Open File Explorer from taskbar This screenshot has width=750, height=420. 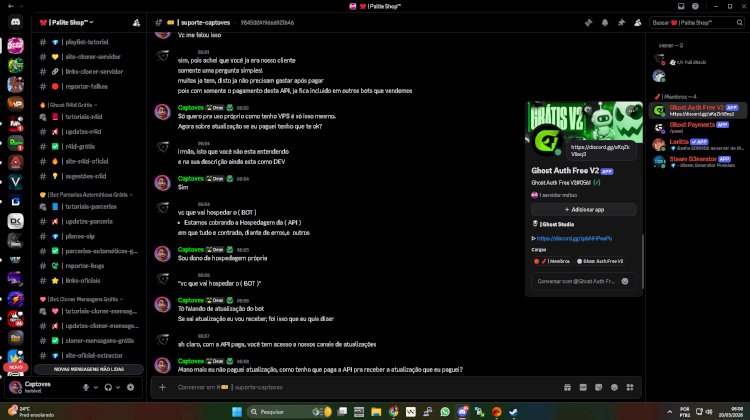pos(376,411)
